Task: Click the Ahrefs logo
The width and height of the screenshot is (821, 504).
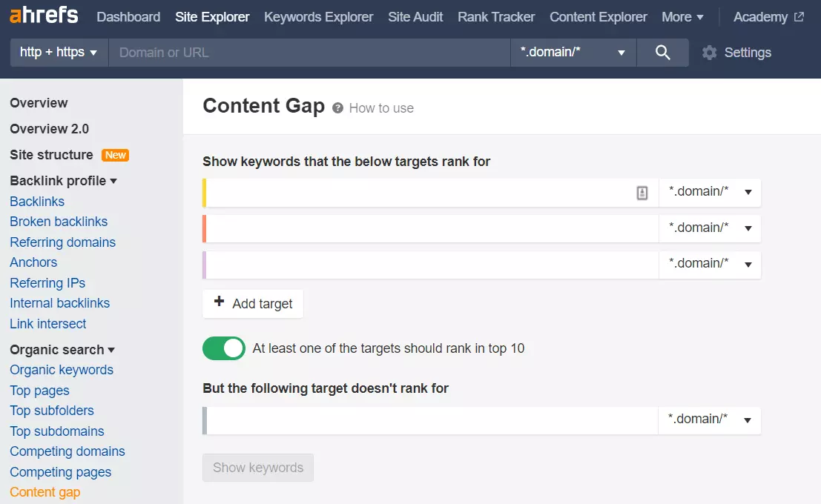Action: [44, 15]
